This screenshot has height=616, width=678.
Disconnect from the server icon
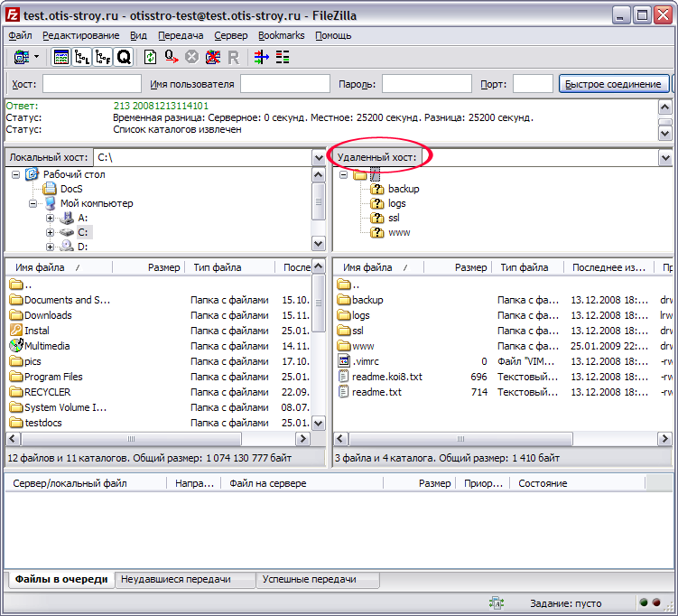[x=213, y=57]
